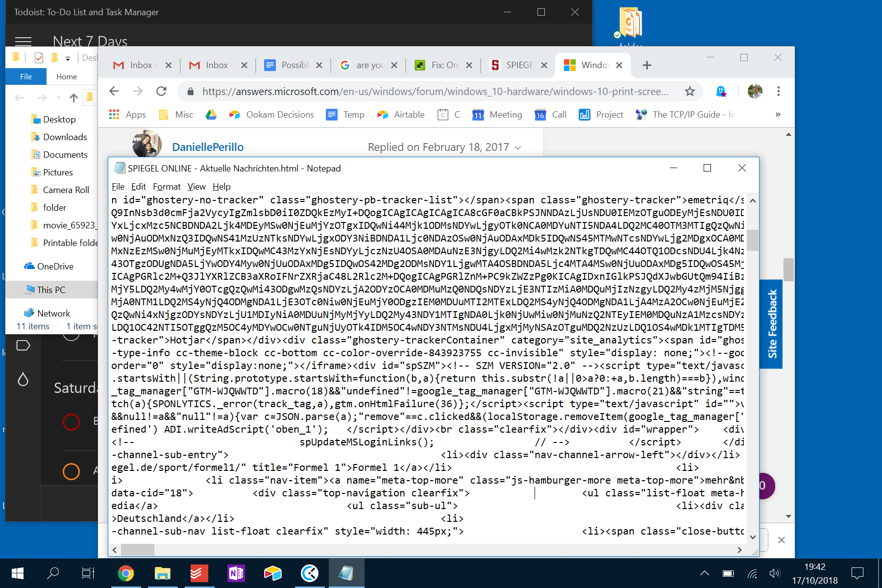
Task: Open the Project bookmark
Action: [x=601, y=115]
